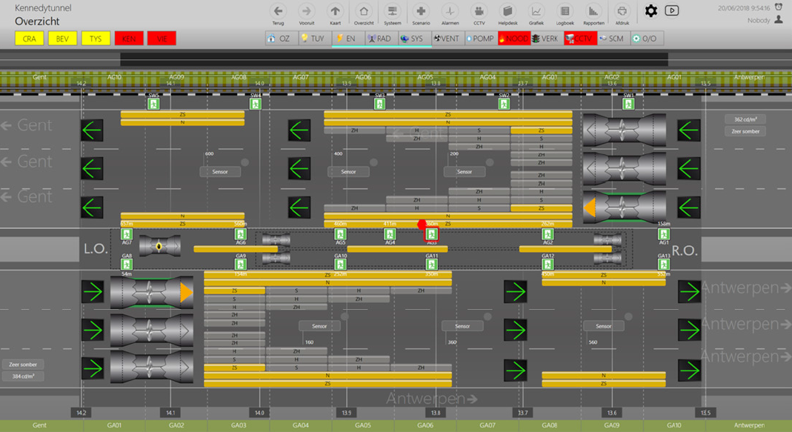Open the Grafiek chart icon
This screenshot has width=792, height=432.
click(536, 11)
